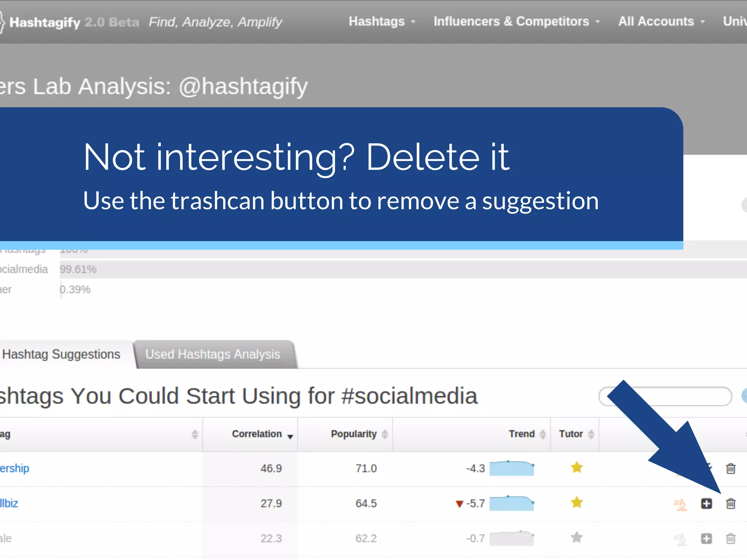Click the 'Could Start Using for #socialmedia' heading
Screen dimensions: 747x560
pyautogui.click(x=298, y=396)
